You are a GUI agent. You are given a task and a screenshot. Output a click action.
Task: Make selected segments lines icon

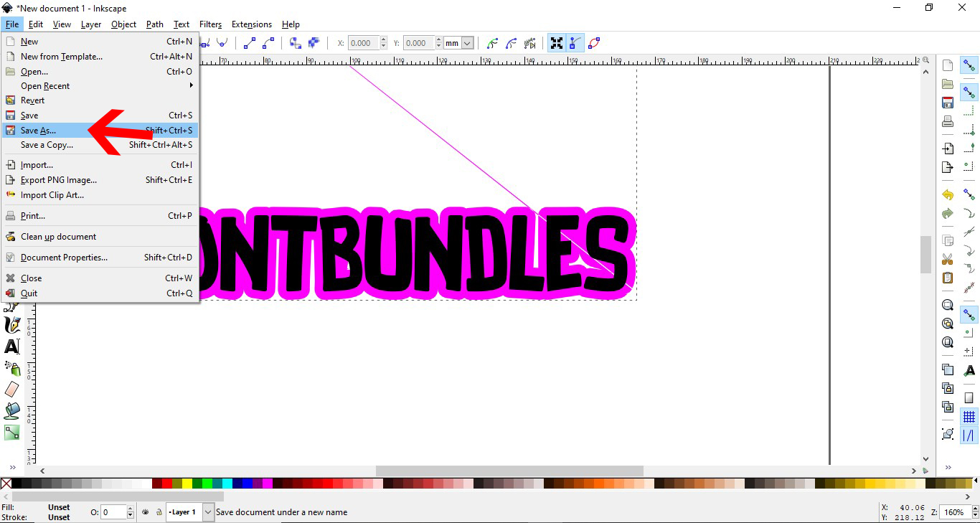[x=250, y=43]
